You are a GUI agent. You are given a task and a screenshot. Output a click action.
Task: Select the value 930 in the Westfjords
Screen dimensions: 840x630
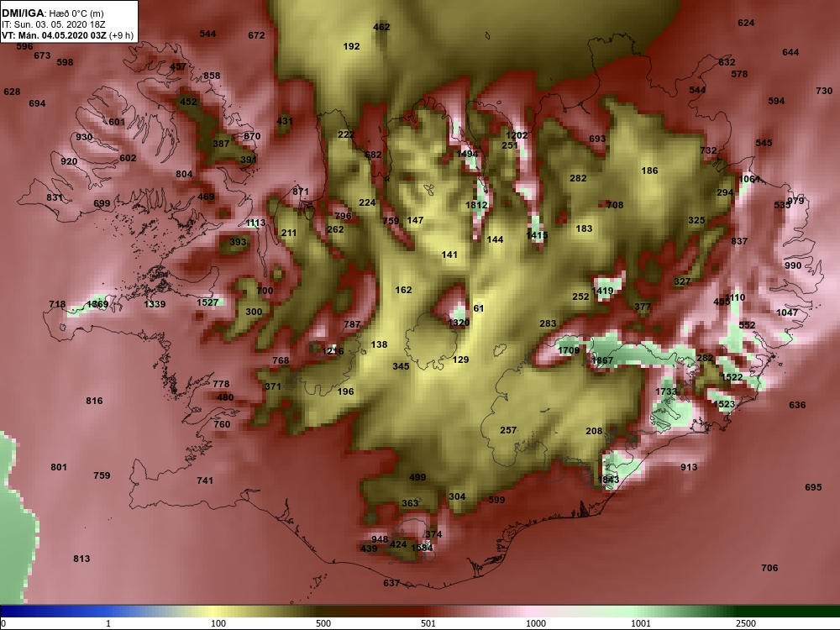pyautogui.click(x=84, y=137)
